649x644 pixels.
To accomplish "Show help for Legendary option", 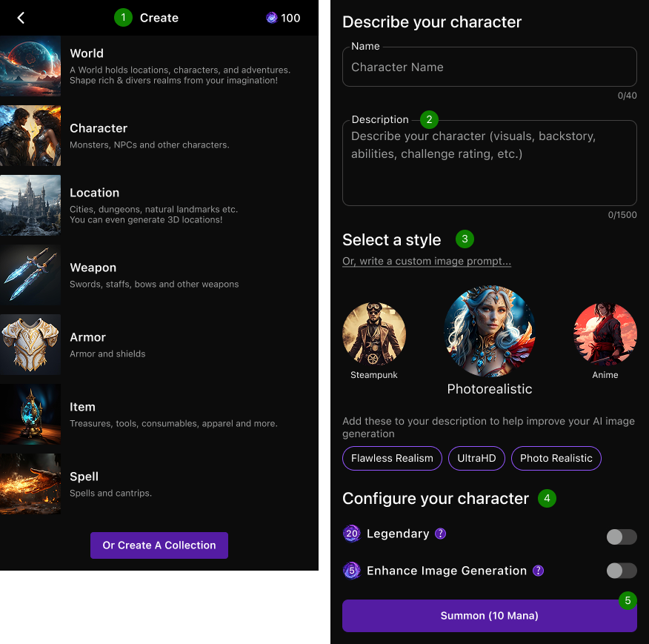I will [x=440, y=534].
